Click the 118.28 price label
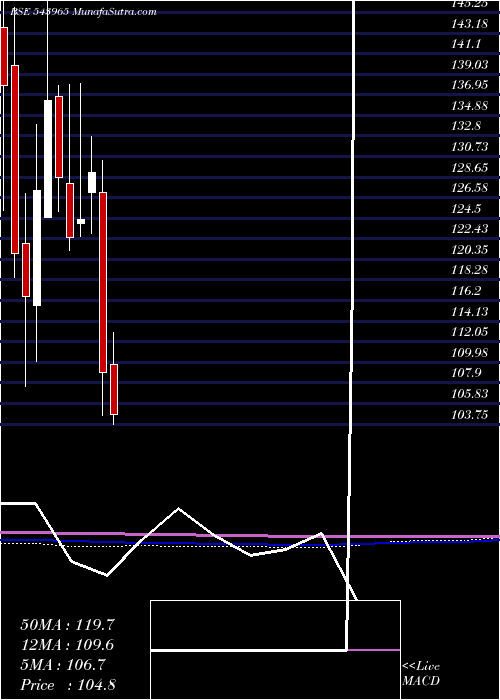The image size is (500, 700). click(x=470, y=270)
